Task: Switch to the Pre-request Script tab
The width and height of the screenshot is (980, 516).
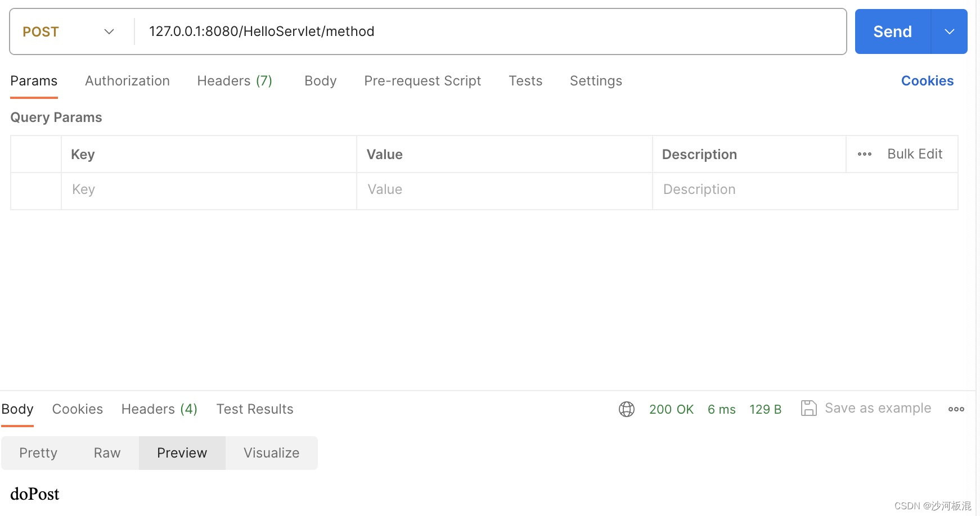Action: coord(422,81)
